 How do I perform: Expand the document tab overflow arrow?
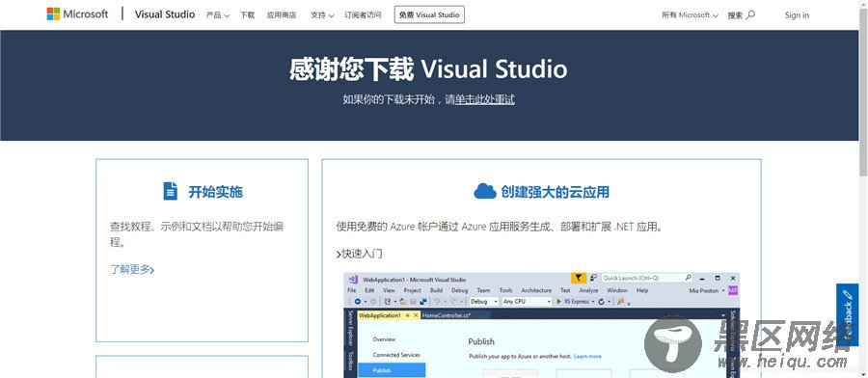(x=723, y=315)
